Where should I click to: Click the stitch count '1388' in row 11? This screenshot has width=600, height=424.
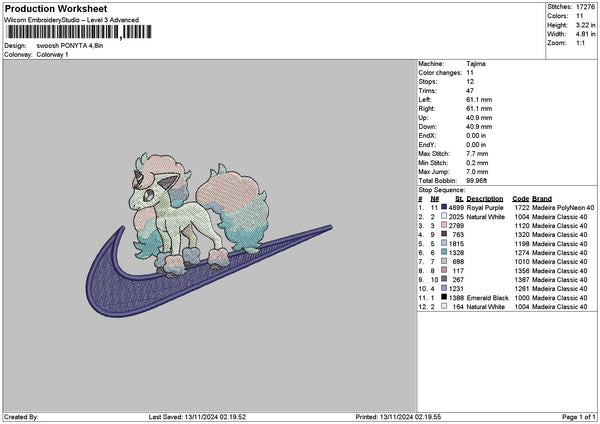456,298
